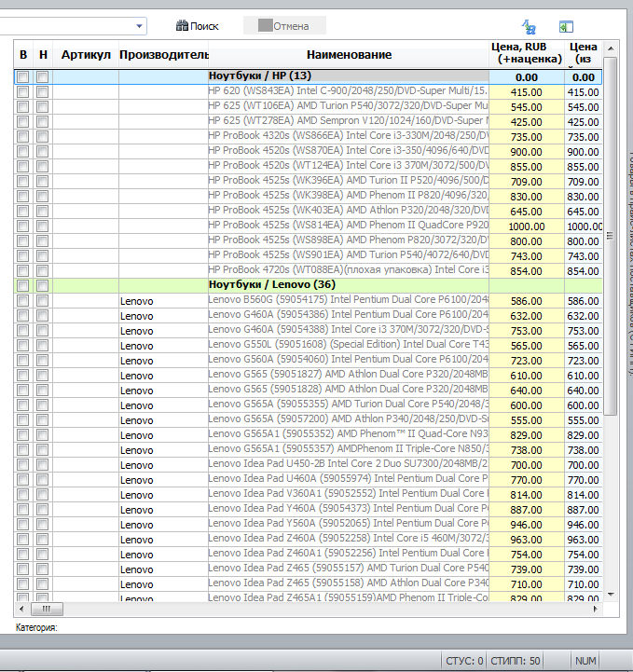This screenshot has width=633, height=672.
Task: Click the 1000.00 yellow price cell
Action: [527, 226]
